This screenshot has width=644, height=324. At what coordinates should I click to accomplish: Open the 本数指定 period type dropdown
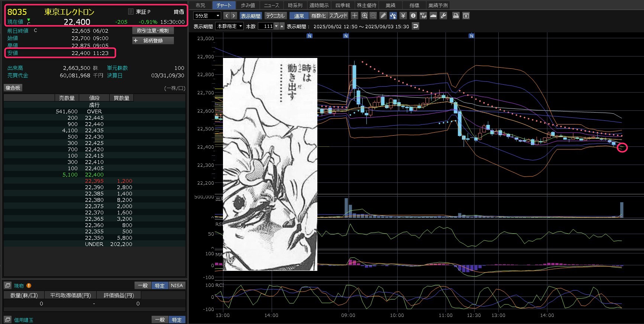tap(229, 26)
